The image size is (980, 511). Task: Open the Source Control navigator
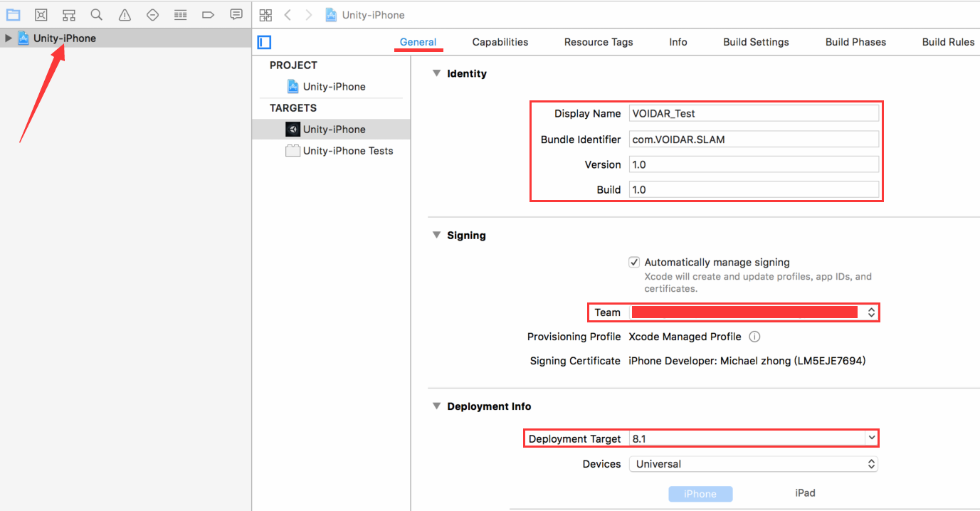click(x=41, y=14)
